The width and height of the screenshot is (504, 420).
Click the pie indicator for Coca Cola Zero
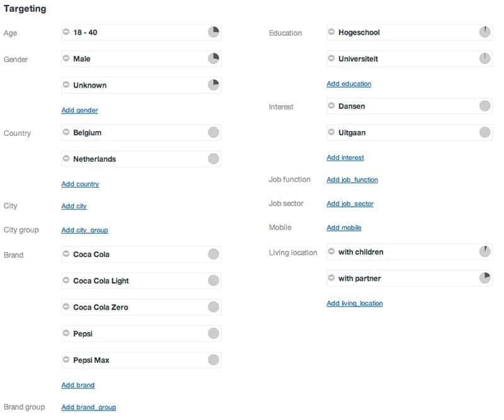pyautogui.click(x=214, y=307)
